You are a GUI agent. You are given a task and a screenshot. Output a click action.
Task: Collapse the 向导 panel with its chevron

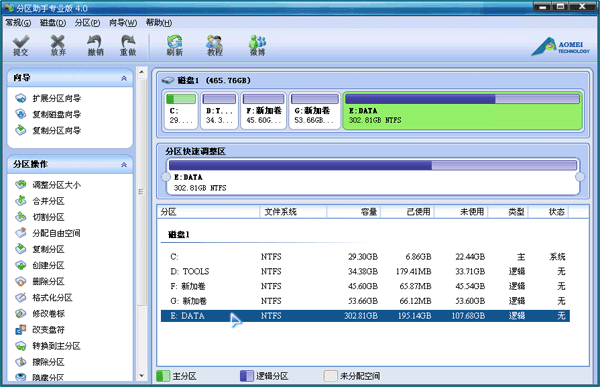coord(124,78)
